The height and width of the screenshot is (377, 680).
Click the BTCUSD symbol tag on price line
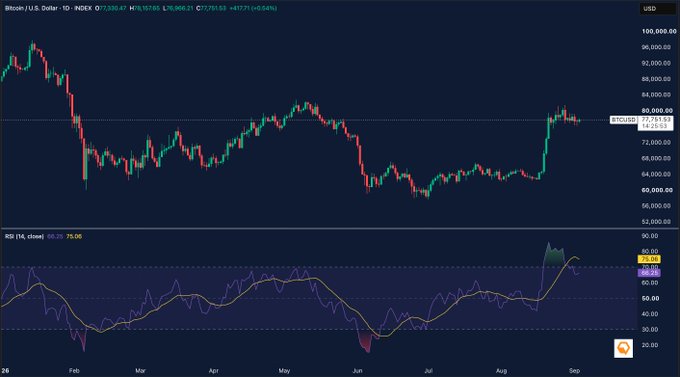coord(623,120)
